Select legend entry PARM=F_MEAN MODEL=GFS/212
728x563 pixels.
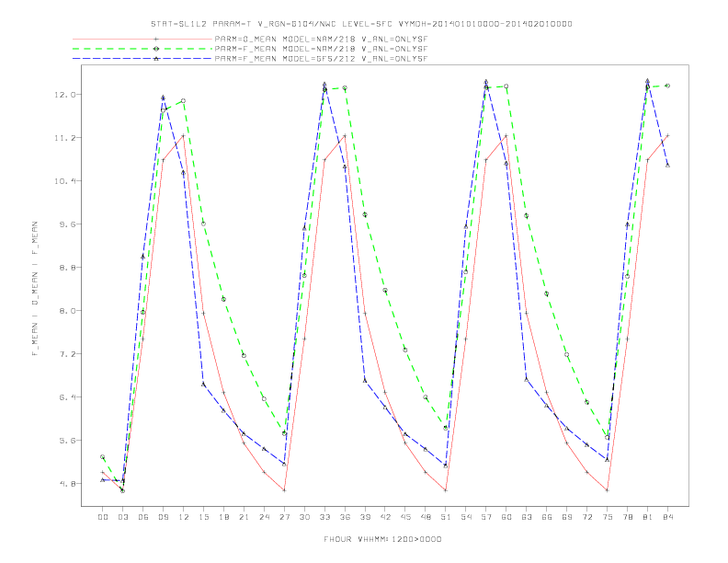coord(321,59)
